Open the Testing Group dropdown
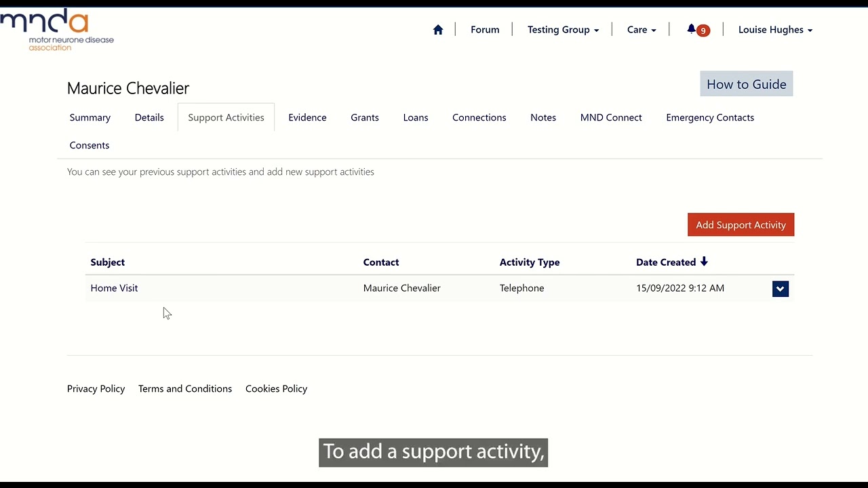The height and width of the screenshot is (488, 868). 563,30
